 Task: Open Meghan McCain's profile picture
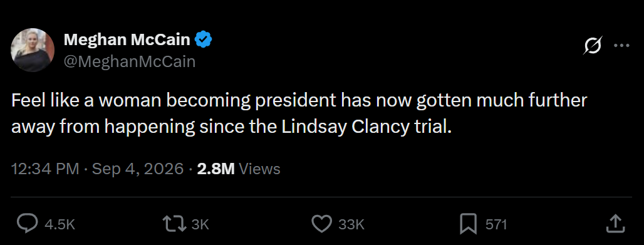pyautogui.click(x=33, y=50)
